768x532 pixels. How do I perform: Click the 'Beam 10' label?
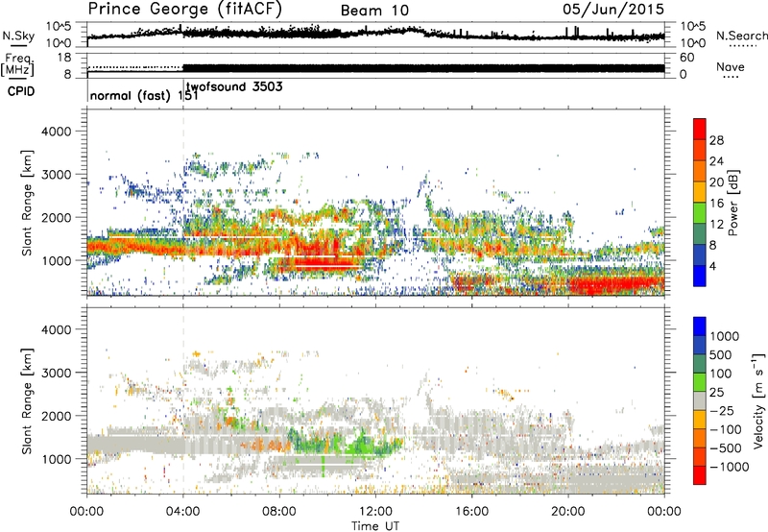point(374,11)
